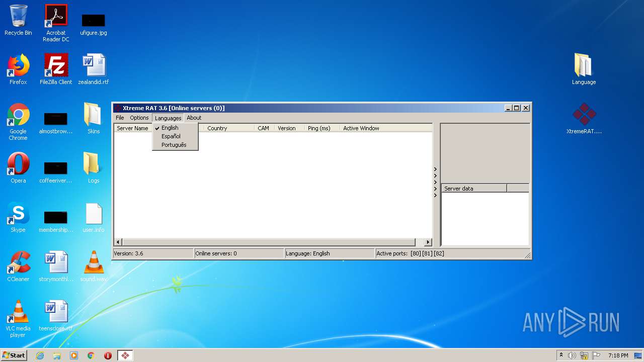Screen dimensions: 644x362
Task: Sort by Version column header
Action: tap(289, 128)
